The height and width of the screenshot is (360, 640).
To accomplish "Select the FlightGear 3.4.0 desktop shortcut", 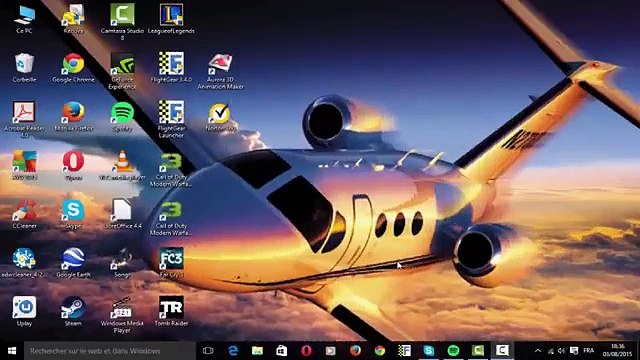I will tap(171, 68).
